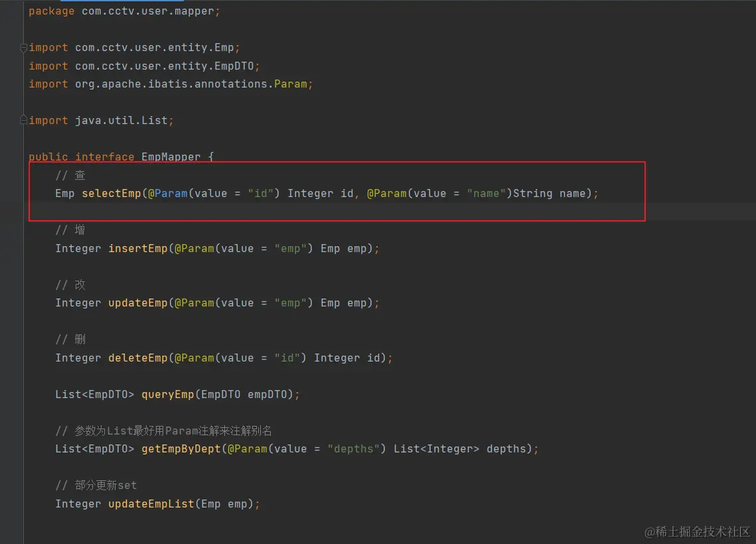The width and height of the screenshot is (756, 544).
Task: Collapse the import block fold marker
Action: (x=23, y=48)
